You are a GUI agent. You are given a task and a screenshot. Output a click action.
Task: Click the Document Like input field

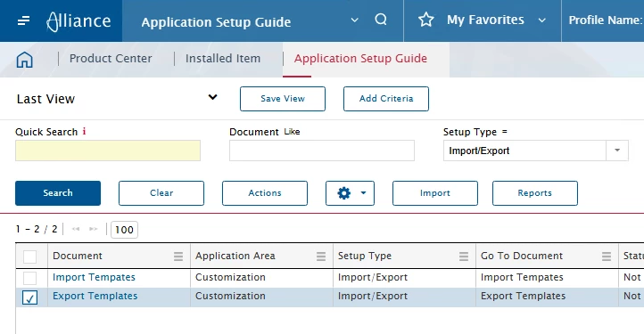click(322, 151)
